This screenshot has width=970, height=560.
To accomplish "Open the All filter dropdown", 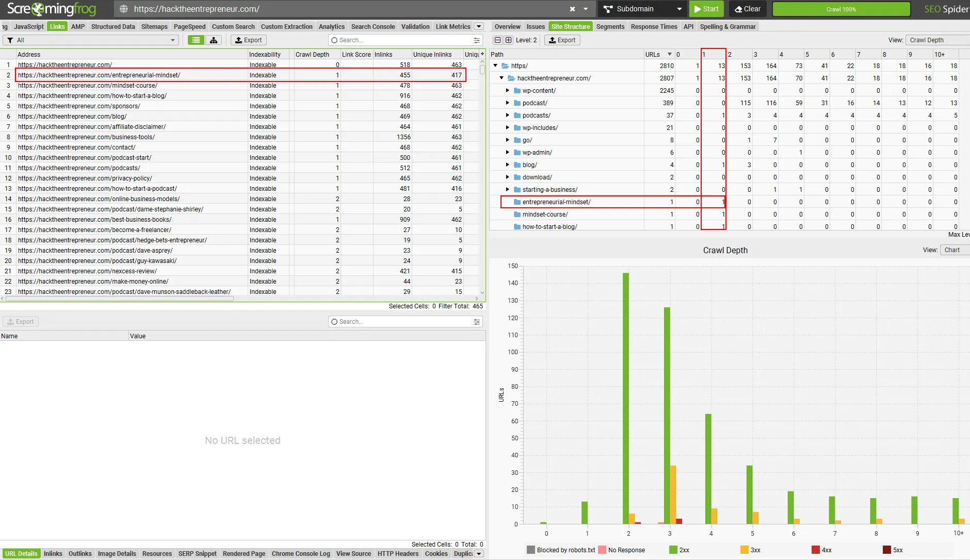I will pyautogui.click(x=91, y=40).
